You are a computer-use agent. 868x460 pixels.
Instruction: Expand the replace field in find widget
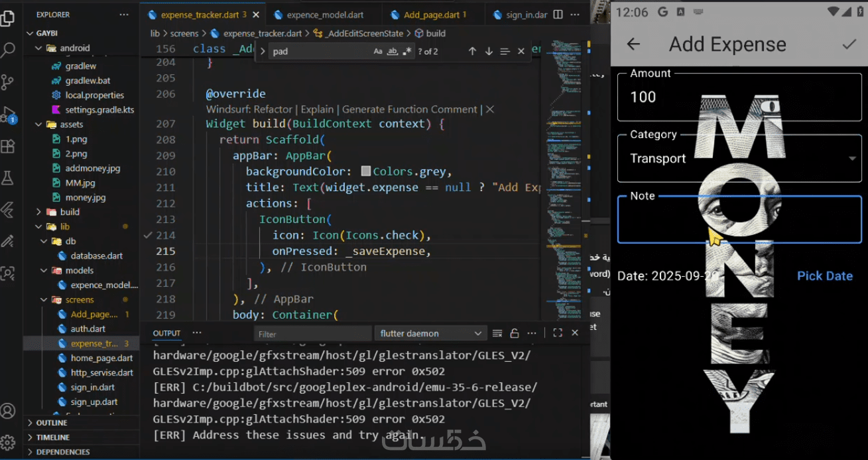[263, 51]
